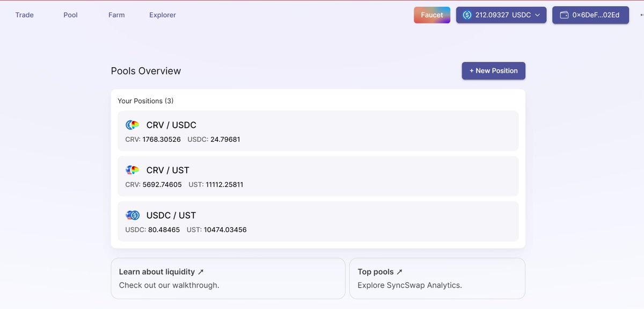Open the CRV / UST position
This screenshot has width=644, height=309.
[318, 176]
